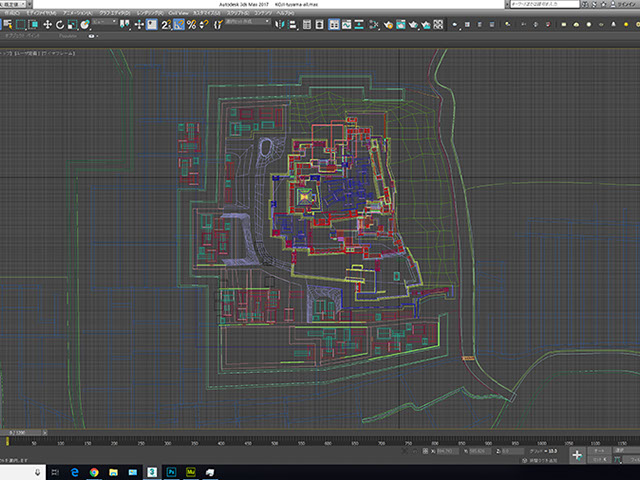Click the Use Pivot Point Center icon
640x480 pixels.
tap(125, 24)
